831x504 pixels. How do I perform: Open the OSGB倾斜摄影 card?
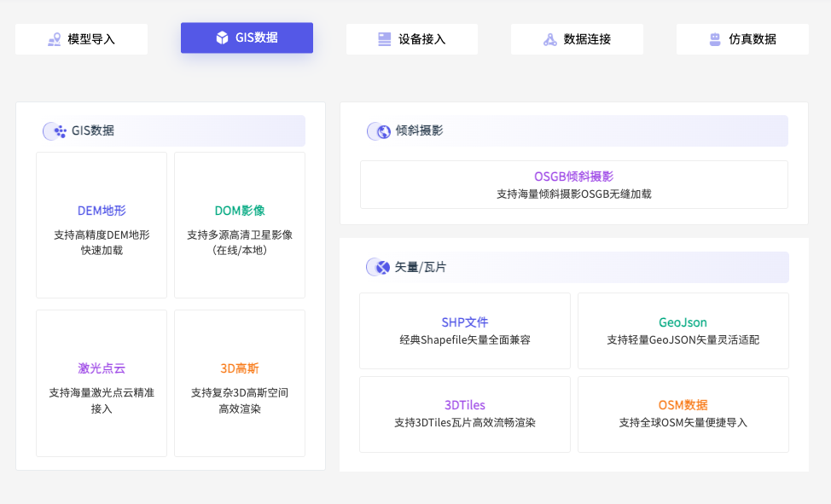pyautogui.click(x=574, y=184)
